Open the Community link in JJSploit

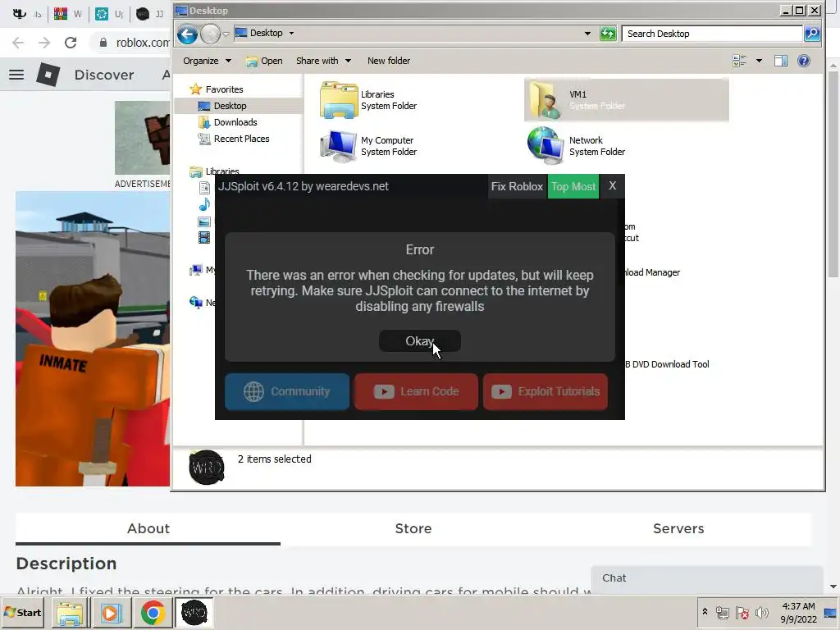[287, 391]
